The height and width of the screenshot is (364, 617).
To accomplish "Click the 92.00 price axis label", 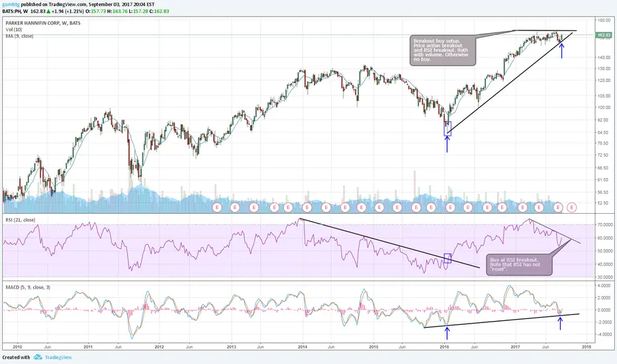I will click(604, 120).
